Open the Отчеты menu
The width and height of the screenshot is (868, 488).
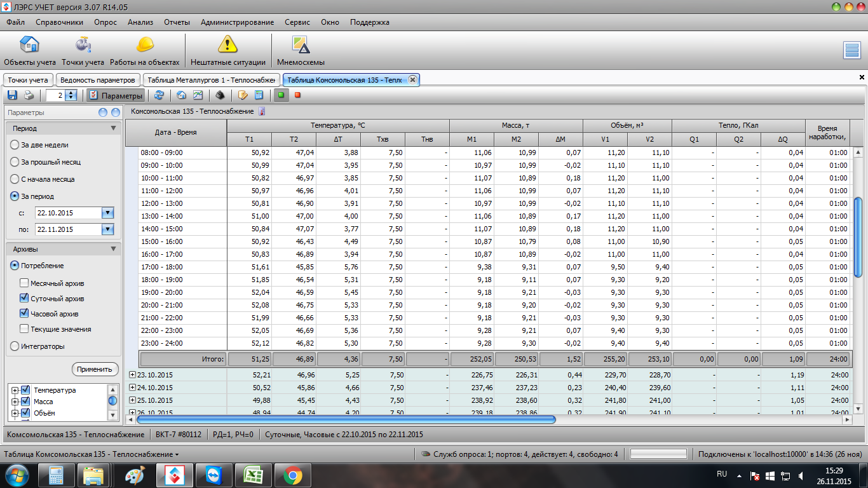177,22
